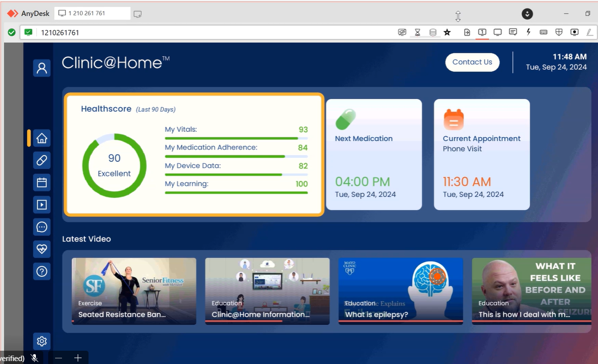Open the help question mark icon
598x364 pixels.
(x=42, y=271)
